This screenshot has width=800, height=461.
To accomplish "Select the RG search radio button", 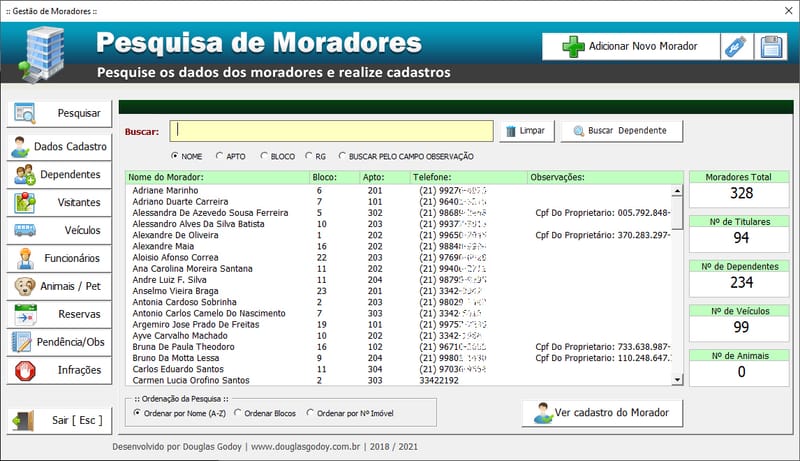I will (309, 156).
